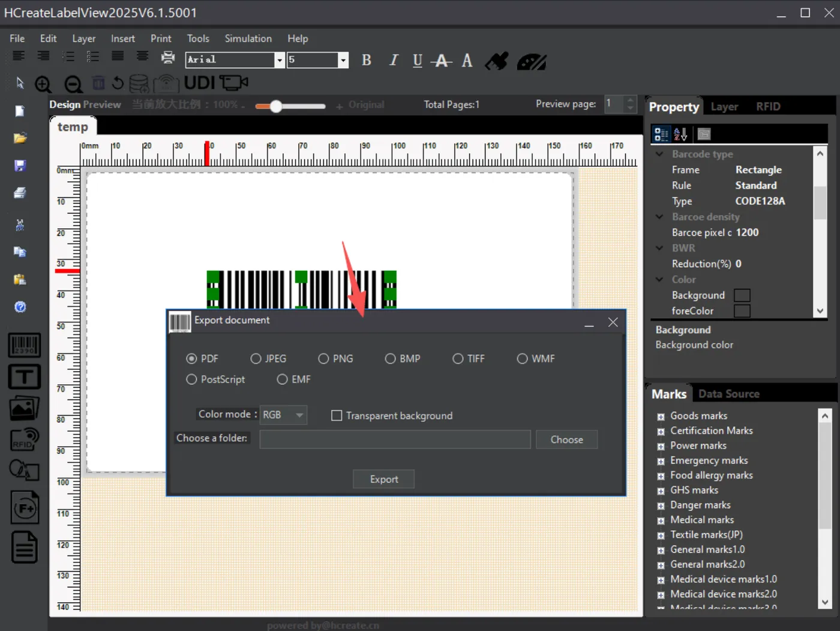The image size is (840, 631).
Task: Click the RFID tool icon
Action: pyautogui.click(x=24, y=439)
